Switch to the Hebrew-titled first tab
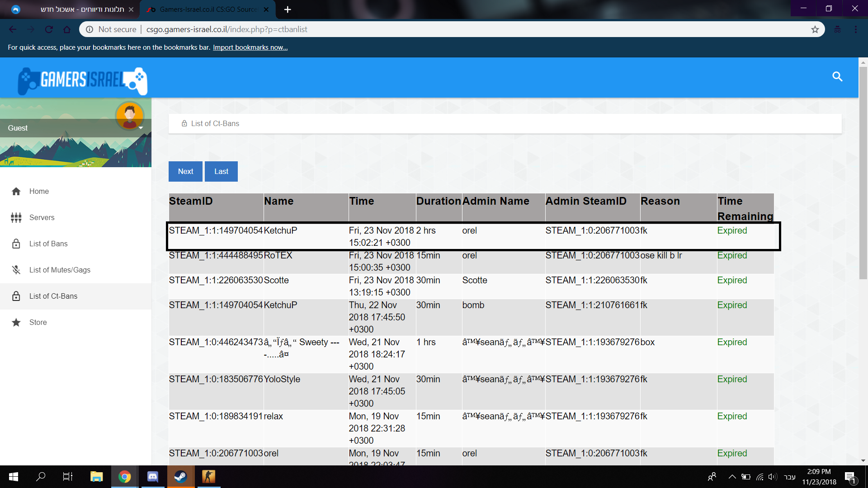Viewport: 868px width, 488px height. 81,9
